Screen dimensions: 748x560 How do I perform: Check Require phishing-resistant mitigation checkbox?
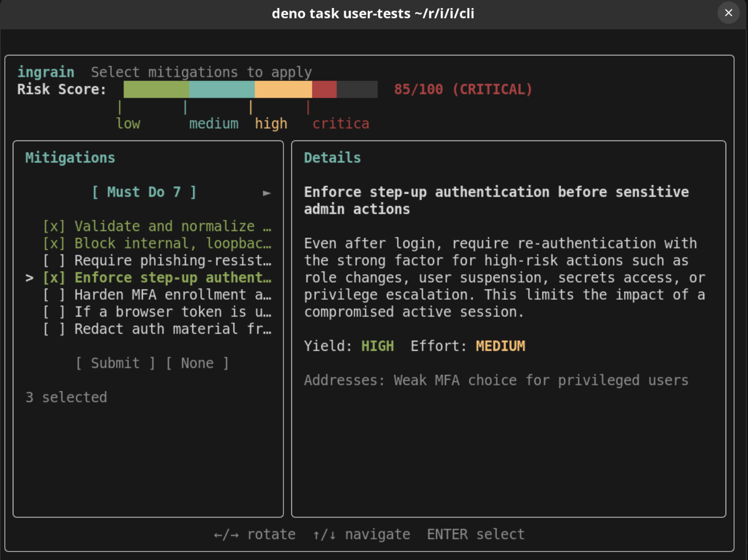[x=54, y=260]
